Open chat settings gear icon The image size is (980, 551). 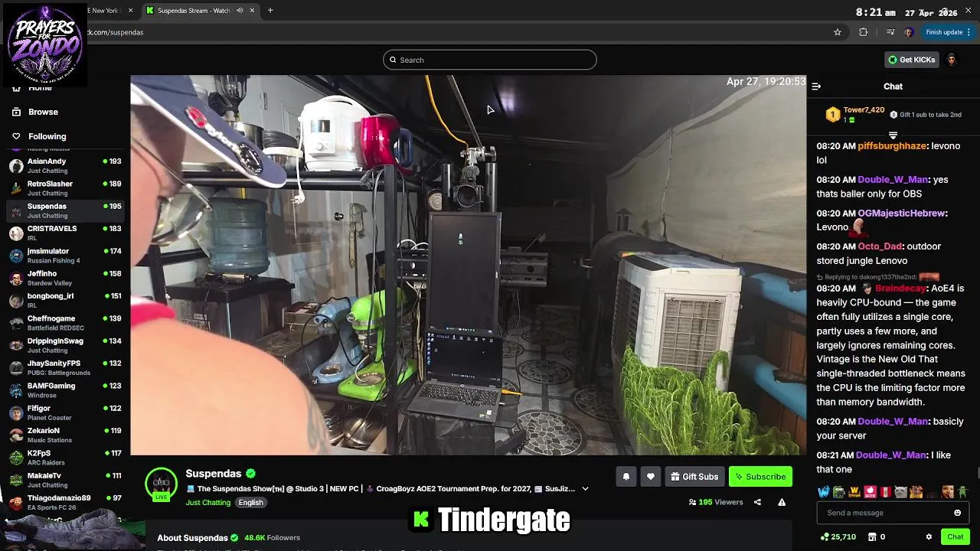click(x=929, y=537)
